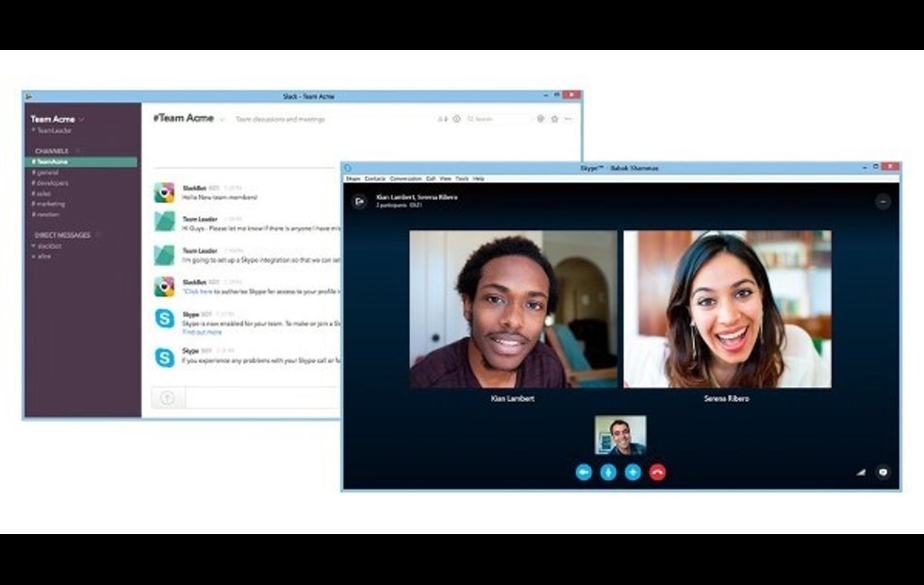924x585 pixels.
Task: Click the upload arrow button in Slack
Action: pyautogui.click(x=167, y=398)
